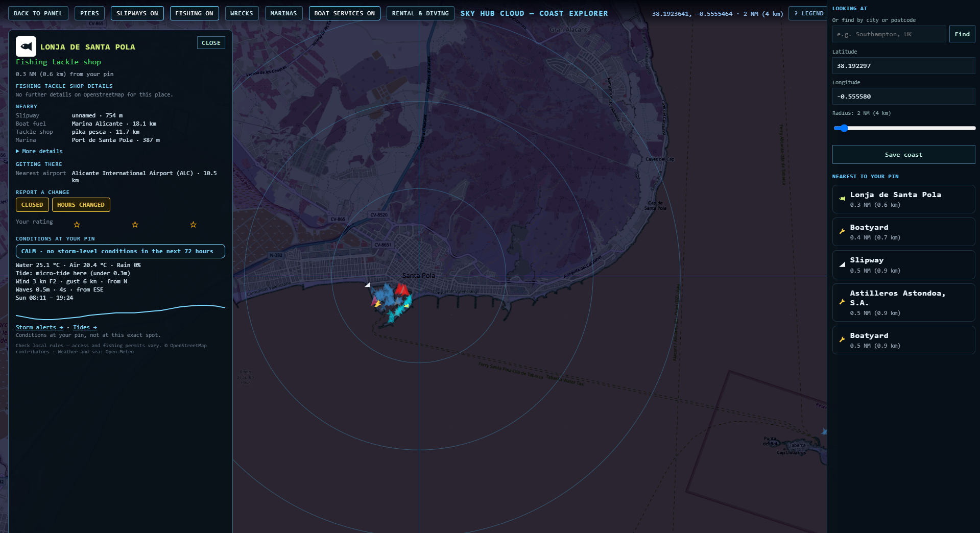Click Save coast button
The image size is (980, 533).
[x=903, y=155]
